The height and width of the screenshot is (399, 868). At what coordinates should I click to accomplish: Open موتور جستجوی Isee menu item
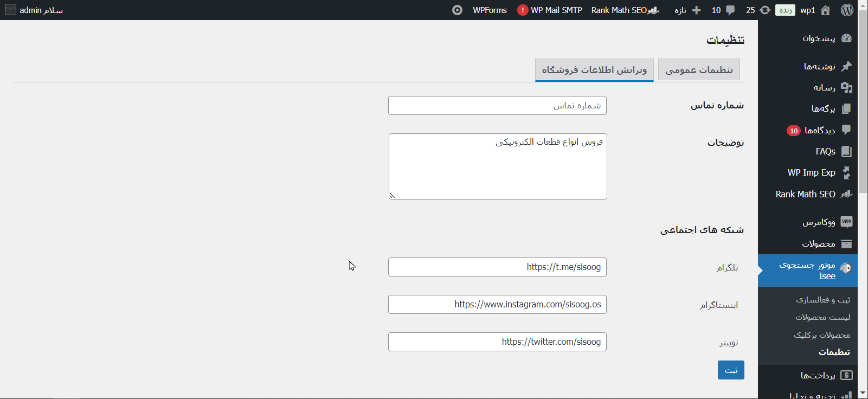[x=808, y=271]
